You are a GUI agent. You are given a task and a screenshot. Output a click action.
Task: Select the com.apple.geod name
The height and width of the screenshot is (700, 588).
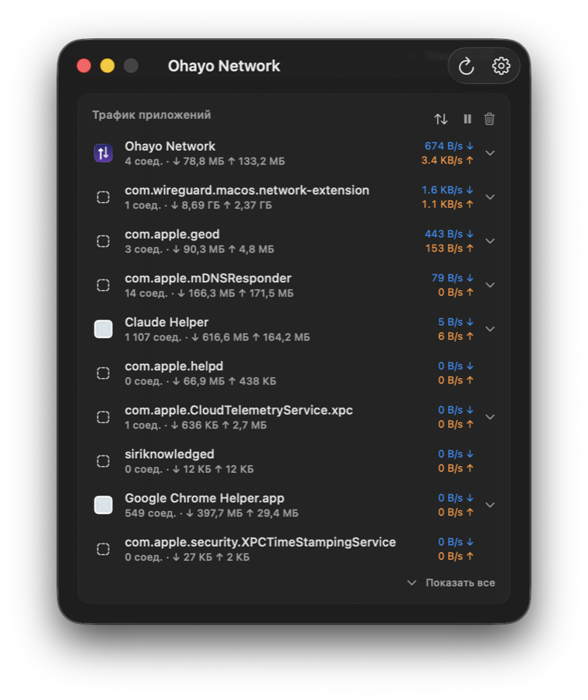tap(173, 234)
